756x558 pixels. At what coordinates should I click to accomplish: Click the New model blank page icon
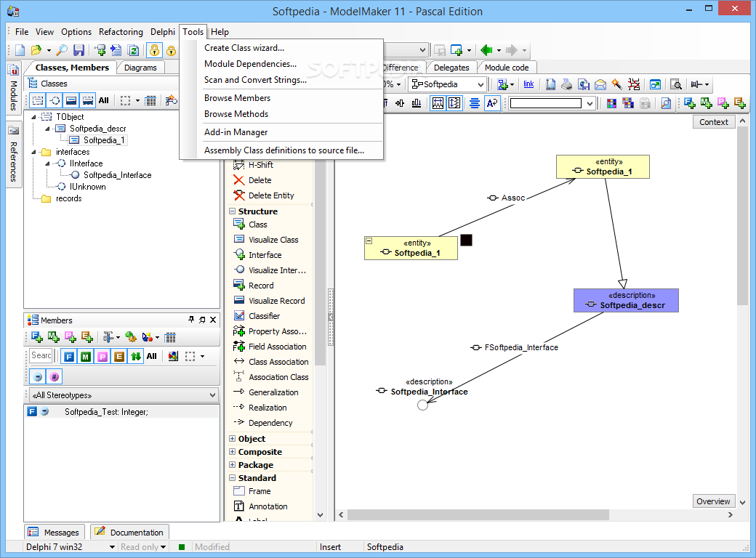(20, 50)
